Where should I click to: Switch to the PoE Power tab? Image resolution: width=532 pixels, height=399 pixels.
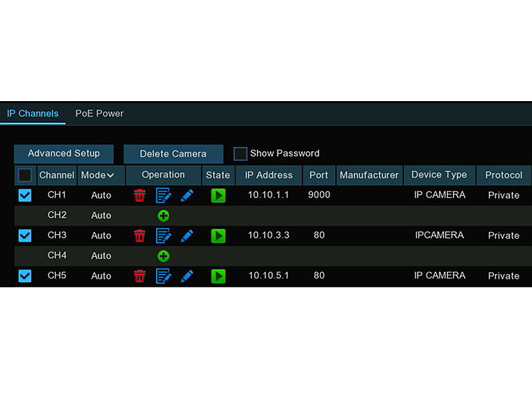point(99,113)
